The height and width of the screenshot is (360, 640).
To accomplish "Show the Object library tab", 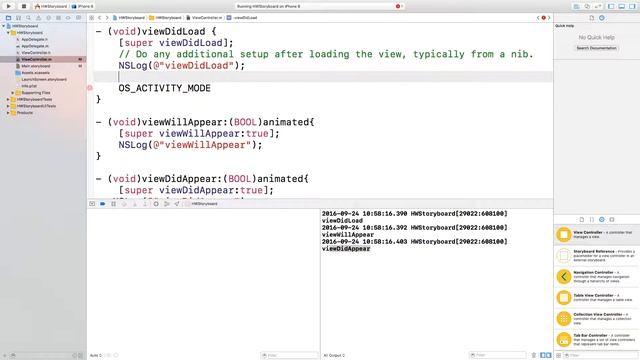I will point(602,220).
